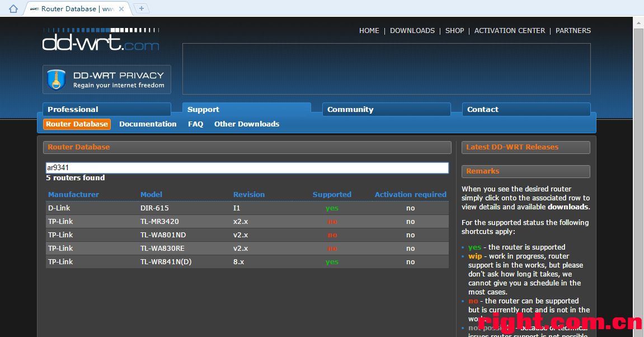Select the Router Database browser tab
The image size is (644, 337).
pos(77,8)
